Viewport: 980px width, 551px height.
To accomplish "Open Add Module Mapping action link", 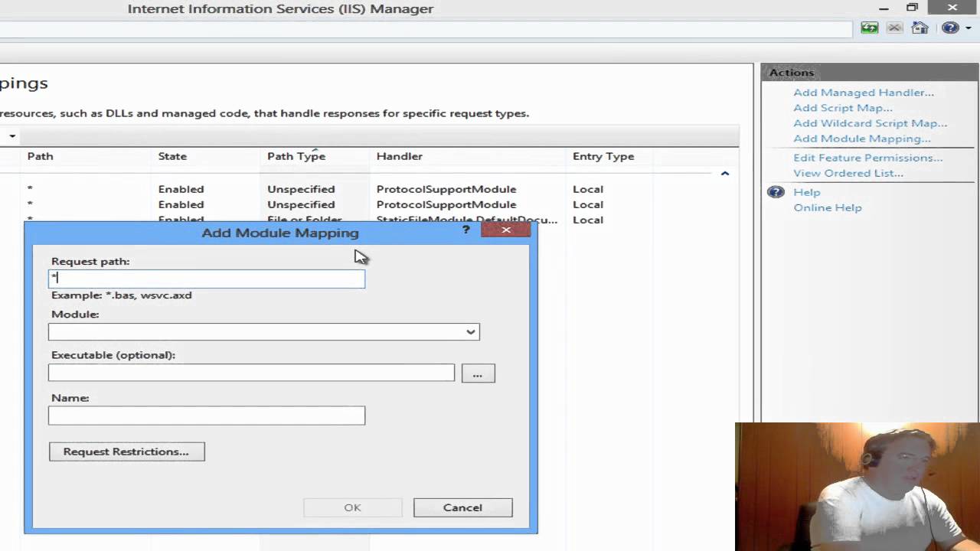I will coord(862,139).
